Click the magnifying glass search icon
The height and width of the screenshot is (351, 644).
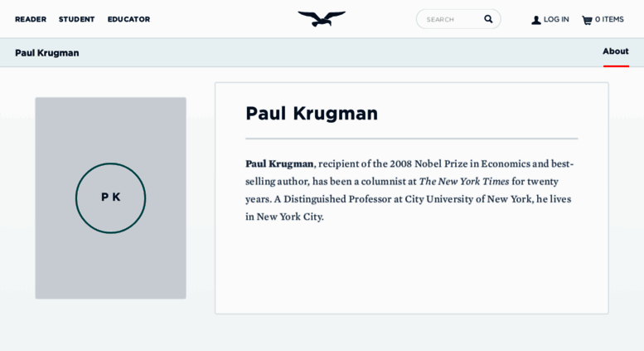point(488,19)
